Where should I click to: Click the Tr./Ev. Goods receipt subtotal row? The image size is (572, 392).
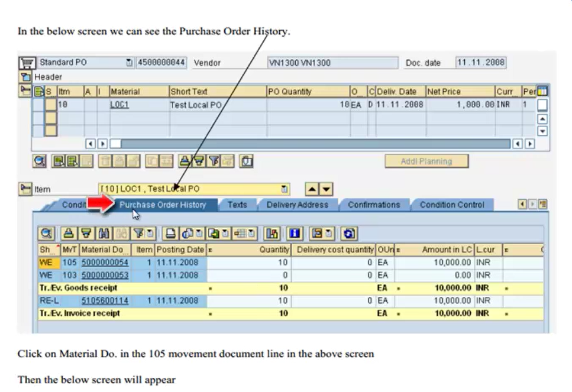290,288
